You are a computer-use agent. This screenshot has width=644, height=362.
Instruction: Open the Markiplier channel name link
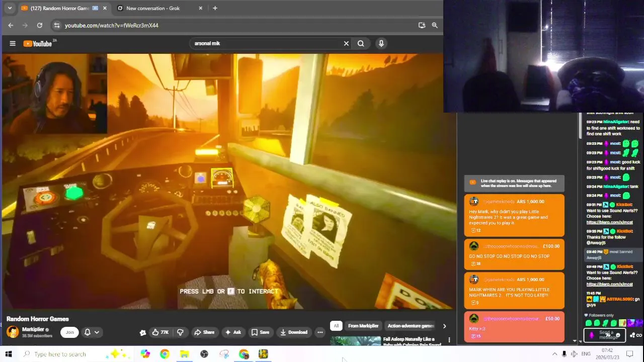tap(33, 329)
